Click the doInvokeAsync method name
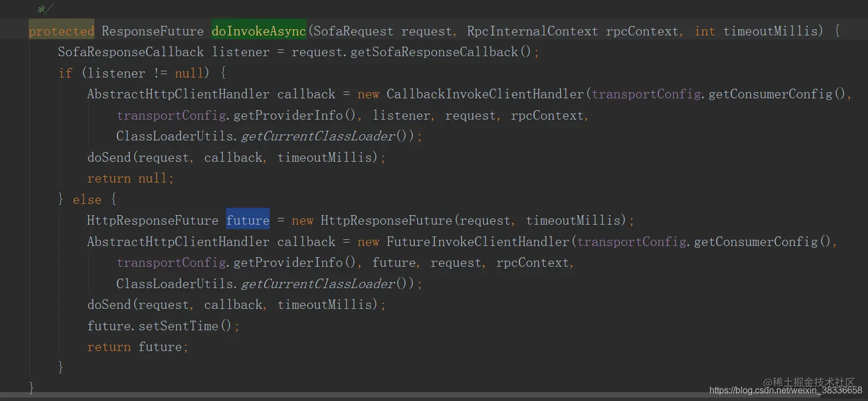Image resolution: width=868 pixels, height=401 pixels. pos(259,31)
